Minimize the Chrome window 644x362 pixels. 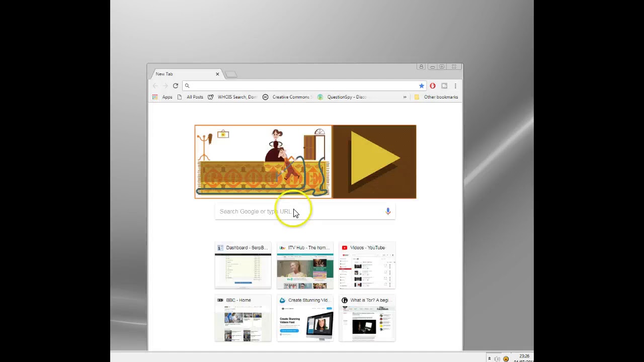[432, 66]
